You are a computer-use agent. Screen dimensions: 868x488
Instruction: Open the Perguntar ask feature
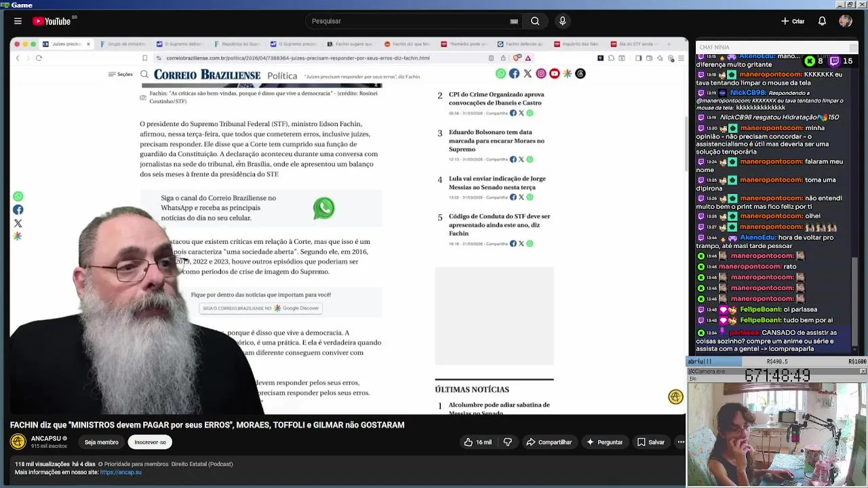click(x=604, y=442)
